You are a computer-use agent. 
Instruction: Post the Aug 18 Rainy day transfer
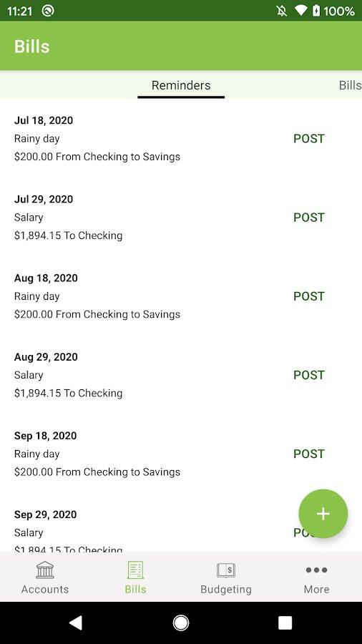point(309,296)
